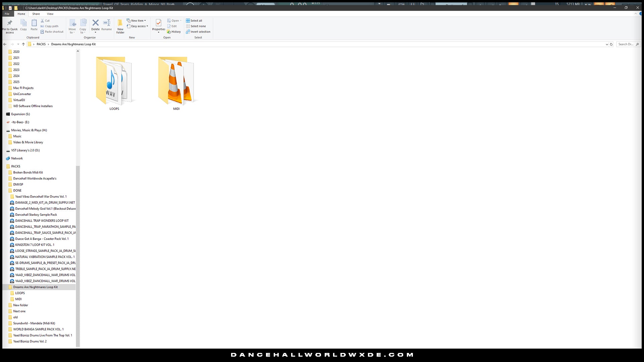Viewport: 644px width, 362px height.
Task: Open the New item dropdown
Action: [137, 20]
